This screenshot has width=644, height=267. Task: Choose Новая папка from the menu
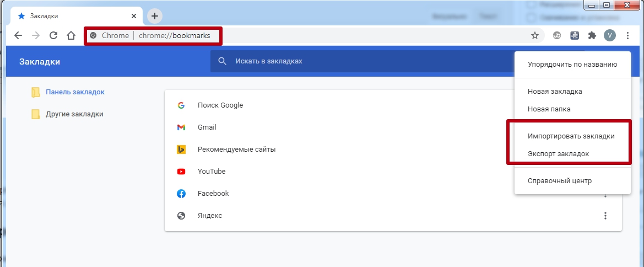tap(549, 109)
